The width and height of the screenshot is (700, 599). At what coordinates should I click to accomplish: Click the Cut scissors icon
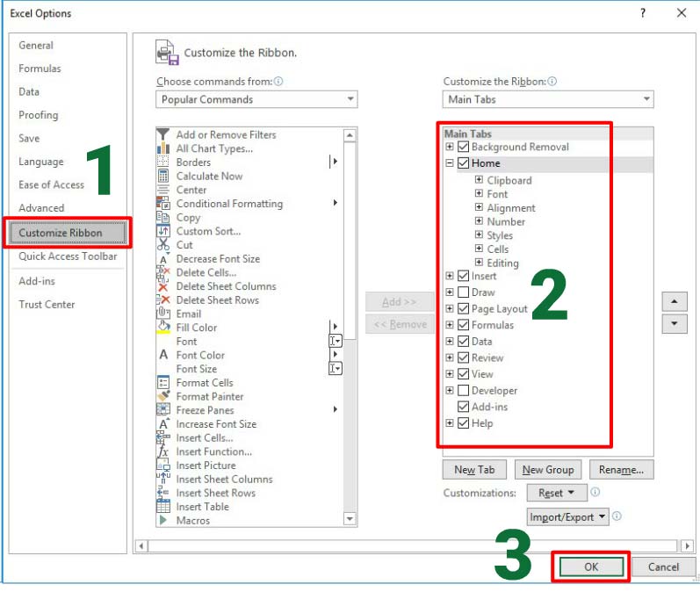tap(163, 244)
